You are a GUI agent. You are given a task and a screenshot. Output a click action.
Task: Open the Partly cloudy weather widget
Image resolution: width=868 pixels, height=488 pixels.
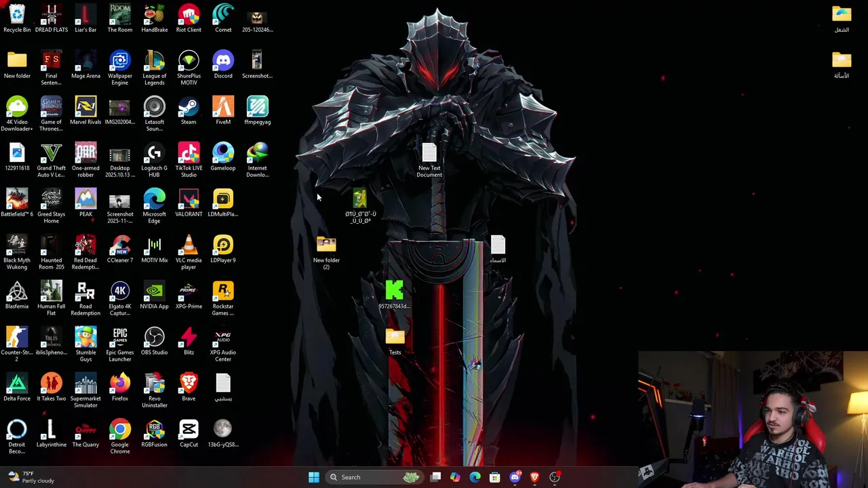[x=31, y=477]
